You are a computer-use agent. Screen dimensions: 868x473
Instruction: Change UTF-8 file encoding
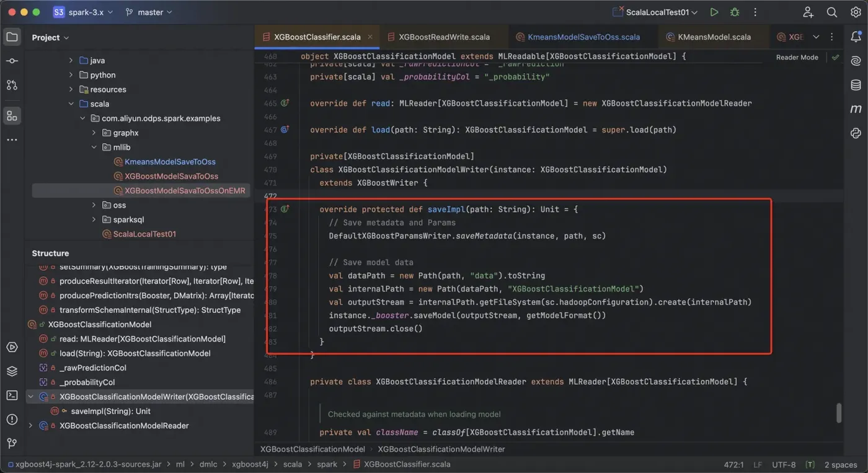[x=784, y=464]
